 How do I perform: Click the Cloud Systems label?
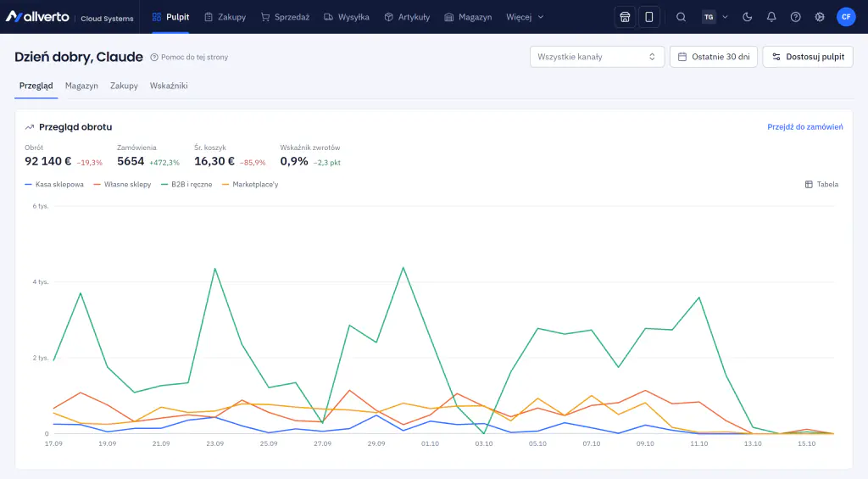click(108, 19)
